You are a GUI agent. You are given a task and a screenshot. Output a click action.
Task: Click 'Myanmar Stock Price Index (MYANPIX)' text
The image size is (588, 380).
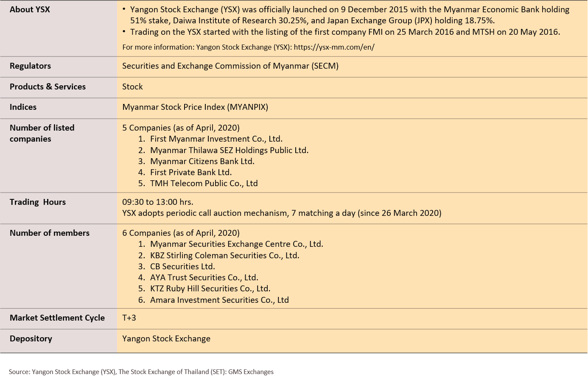[x=195, y=107]
